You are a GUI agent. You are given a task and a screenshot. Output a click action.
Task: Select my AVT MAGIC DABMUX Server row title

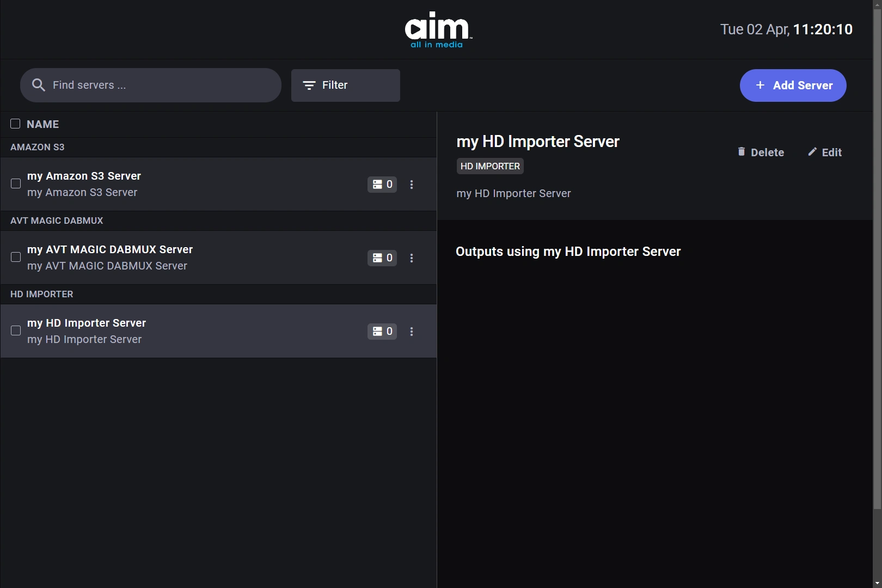(110, 249)
